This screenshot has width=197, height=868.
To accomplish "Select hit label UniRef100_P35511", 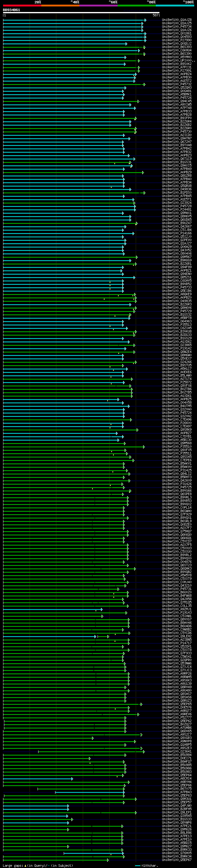I will [177, 453].
